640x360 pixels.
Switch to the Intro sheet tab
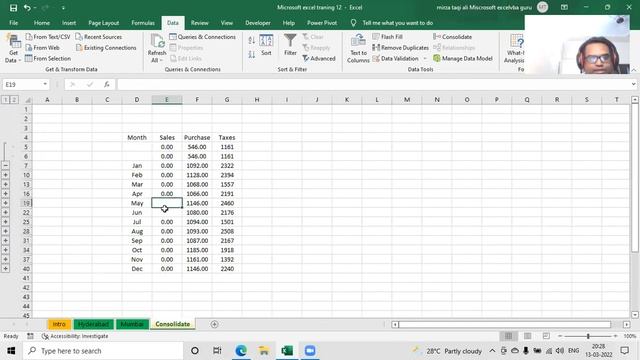pos(59,324)
